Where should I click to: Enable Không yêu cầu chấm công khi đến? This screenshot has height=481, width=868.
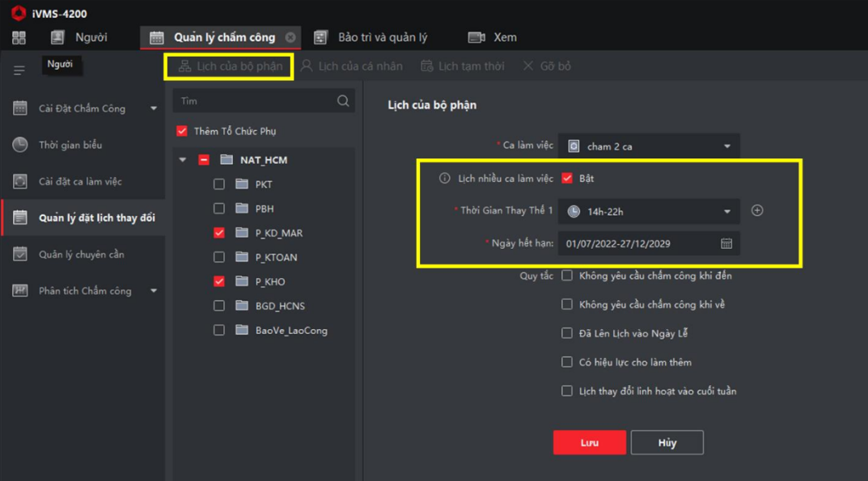[567, 276]
